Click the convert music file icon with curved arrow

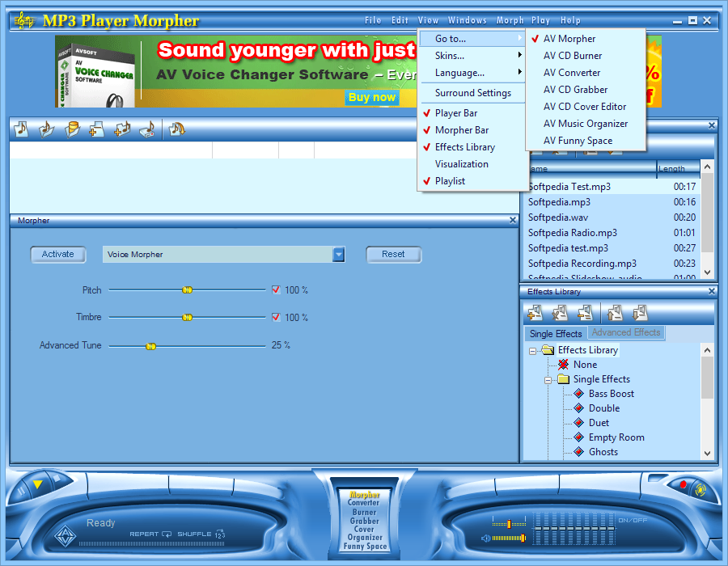177,129
